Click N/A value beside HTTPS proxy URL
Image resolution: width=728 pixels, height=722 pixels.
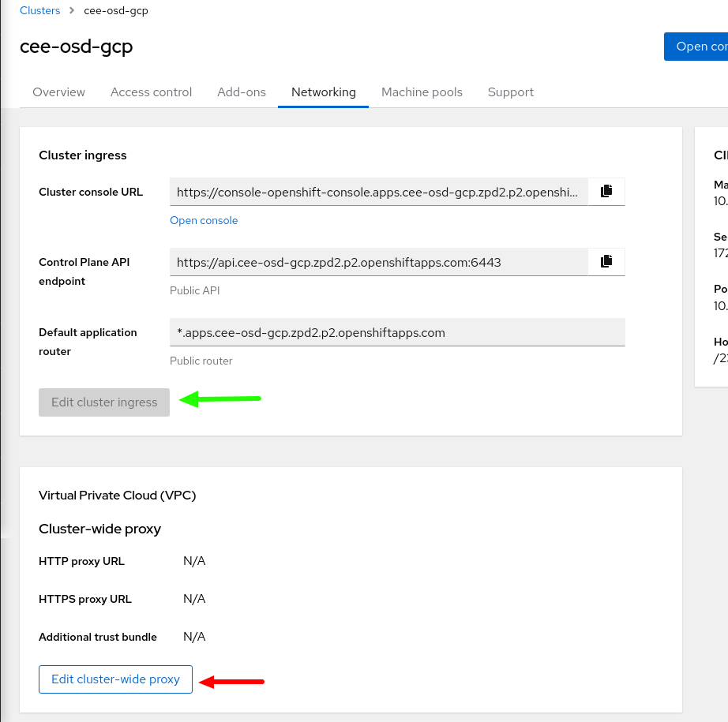[x=194, y=599]
